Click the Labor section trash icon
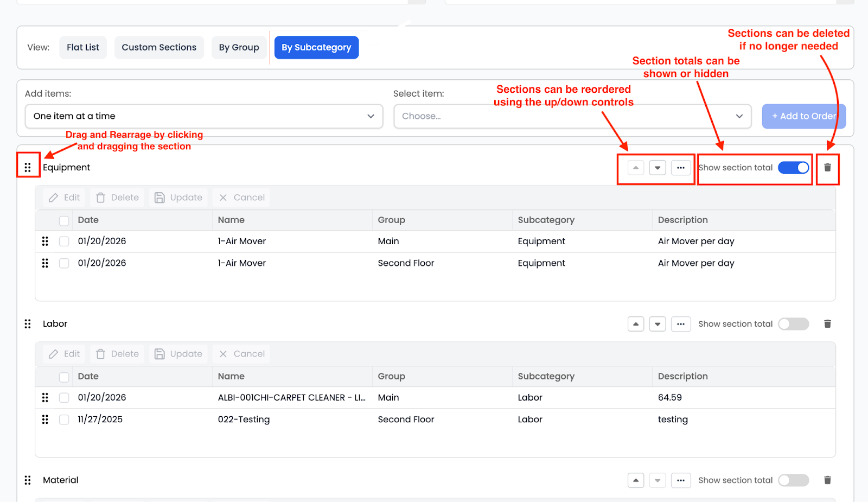868x502 pixels. [x=827, y=324]
